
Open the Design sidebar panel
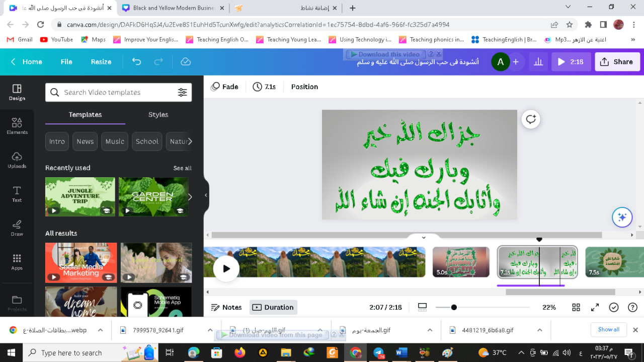17,92
